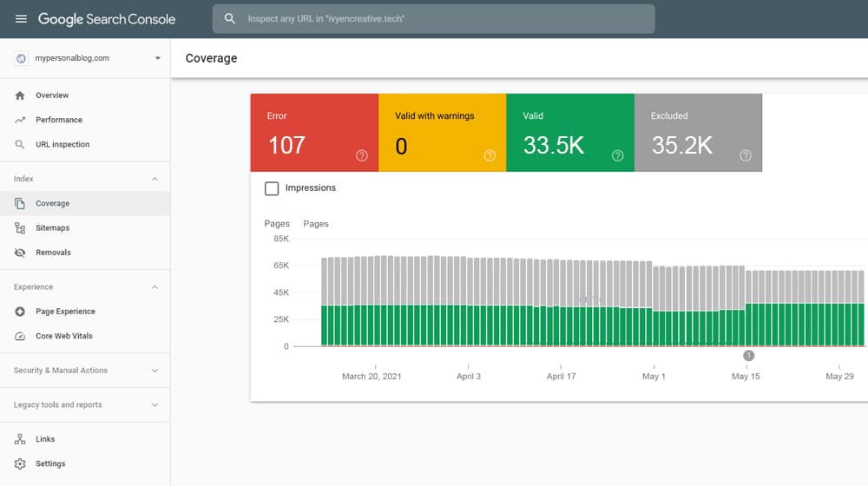Click the 35.2K excluded count value
The height and width of the screenshot is (486, 868).
682,146
